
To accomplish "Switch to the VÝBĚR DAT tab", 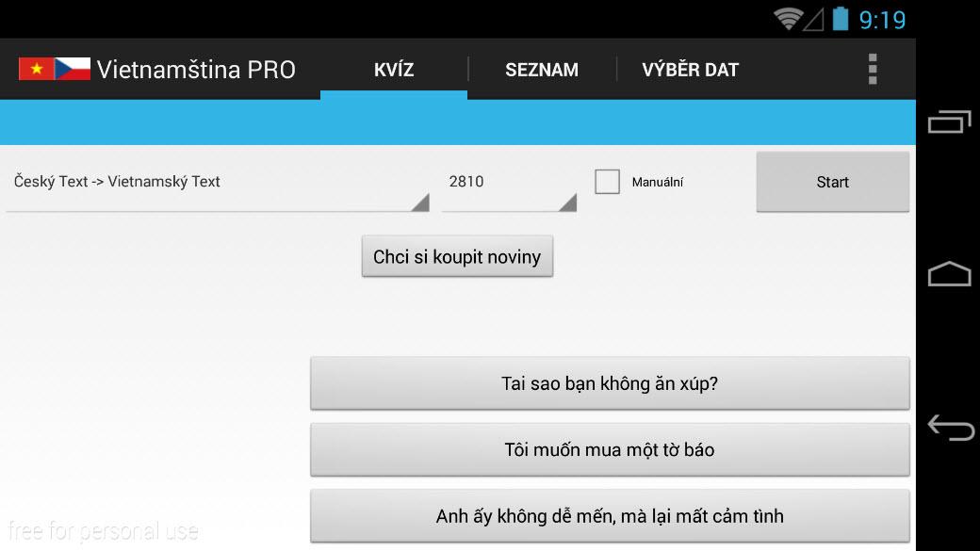I will [x=690, y=70].
